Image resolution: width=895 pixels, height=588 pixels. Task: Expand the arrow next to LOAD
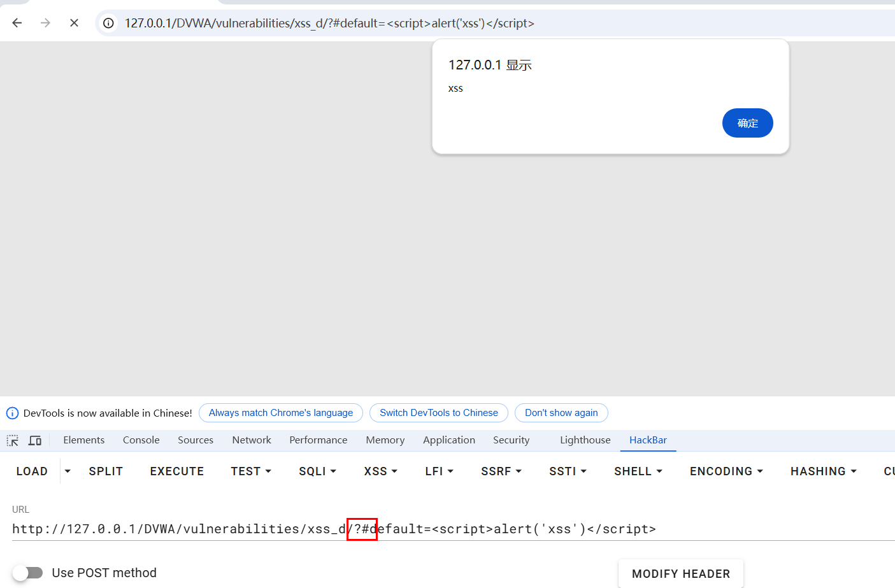point(68,471)
